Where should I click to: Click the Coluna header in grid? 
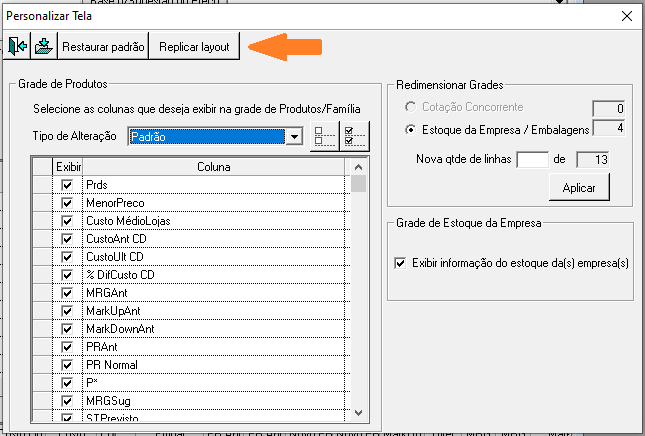(213, 167)
